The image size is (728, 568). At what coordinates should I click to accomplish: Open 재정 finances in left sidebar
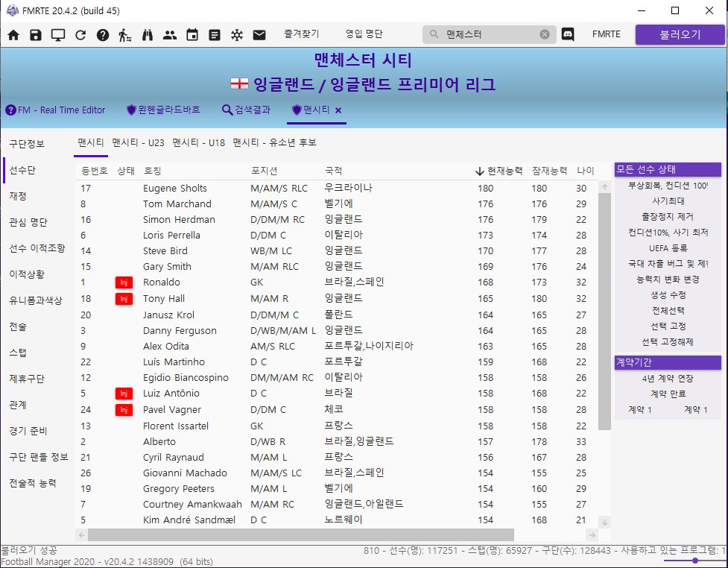click(18, 196)
